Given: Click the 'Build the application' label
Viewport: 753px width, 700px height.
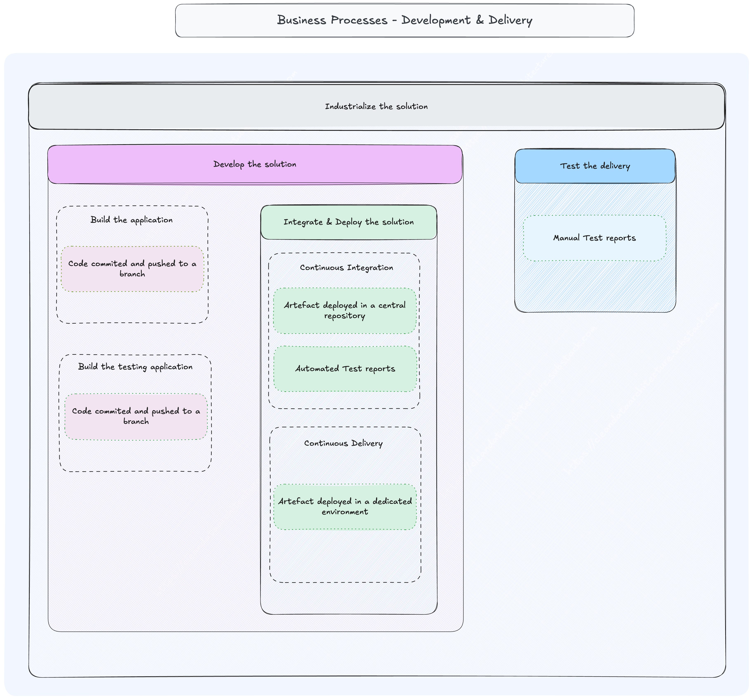Looking at the screenshot, I should (131, 220).
